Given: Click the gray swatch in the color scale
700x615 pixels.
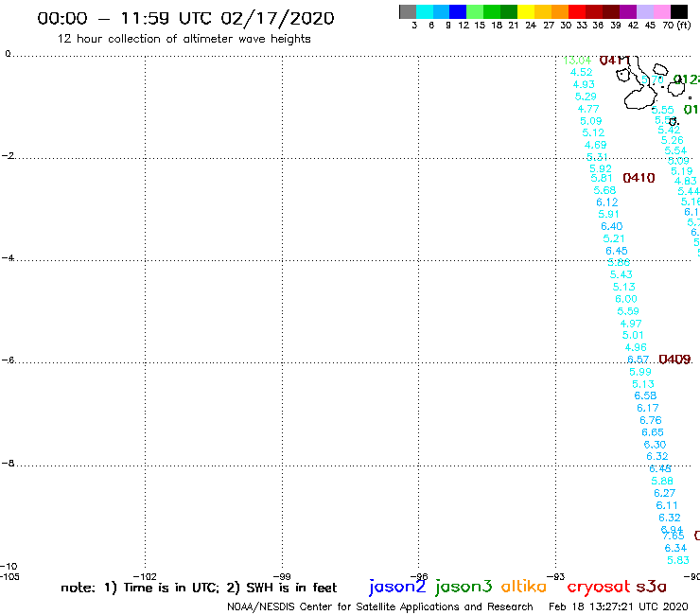Looking at the screenshot, I should pyautogui.click(x=408, y=11).
